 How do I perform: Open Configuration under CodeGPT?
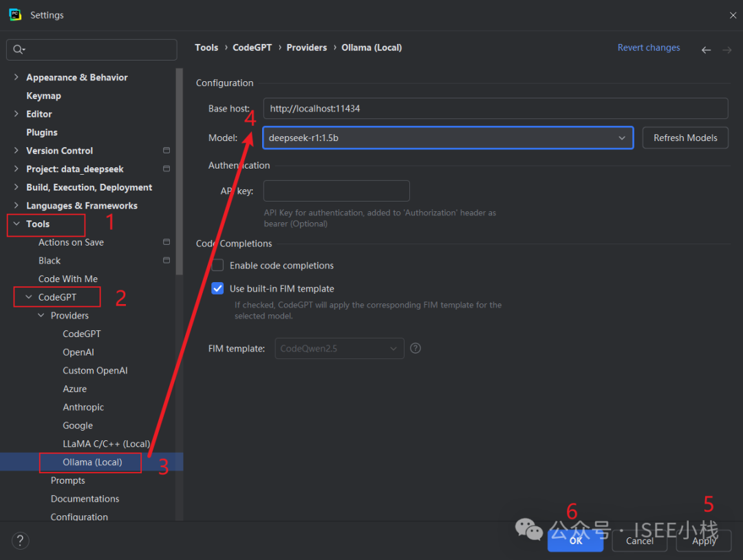[79, 517]
